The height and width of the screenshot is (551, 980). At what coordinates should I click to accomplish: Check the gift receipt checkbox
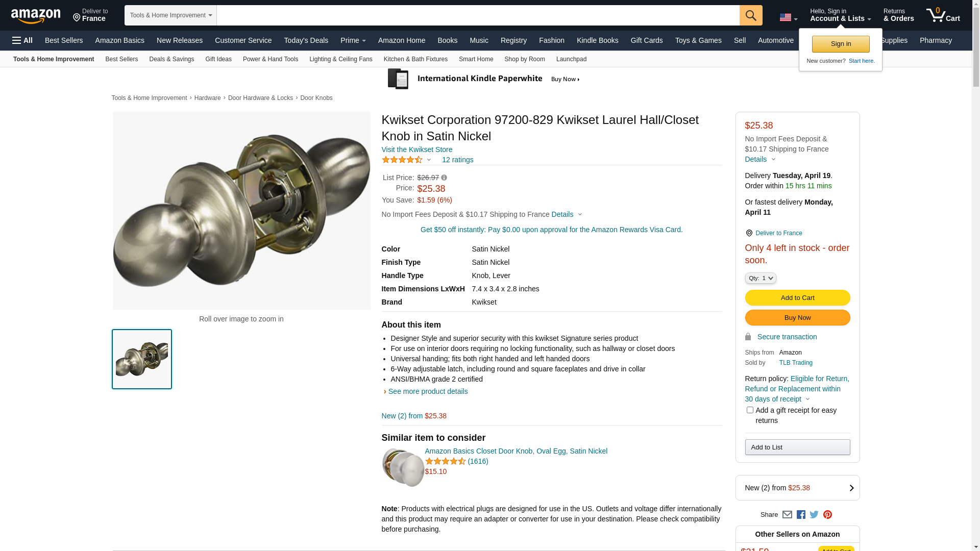pos(750,410)
